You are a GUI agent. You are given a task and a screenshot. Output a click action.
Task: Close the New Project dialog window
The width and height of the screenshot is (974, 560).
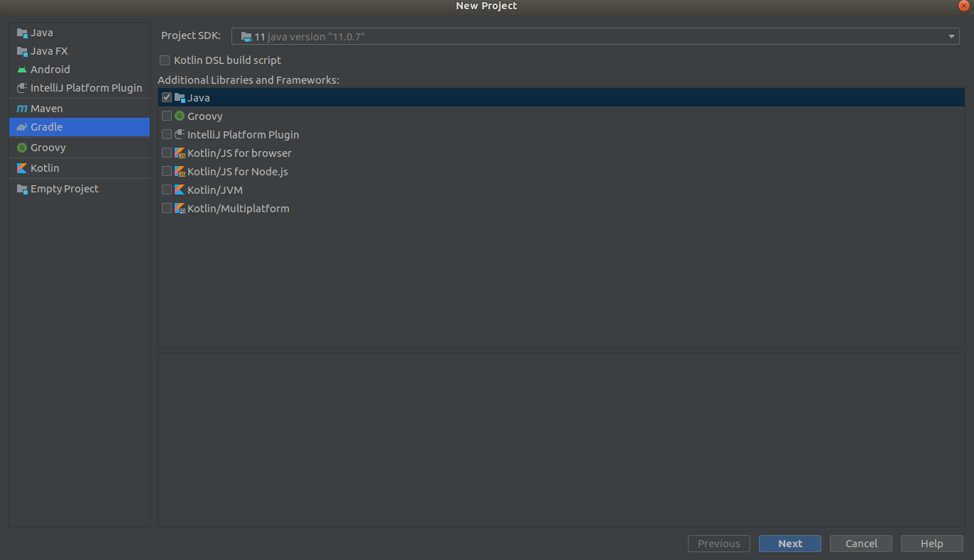click(963, 5)
